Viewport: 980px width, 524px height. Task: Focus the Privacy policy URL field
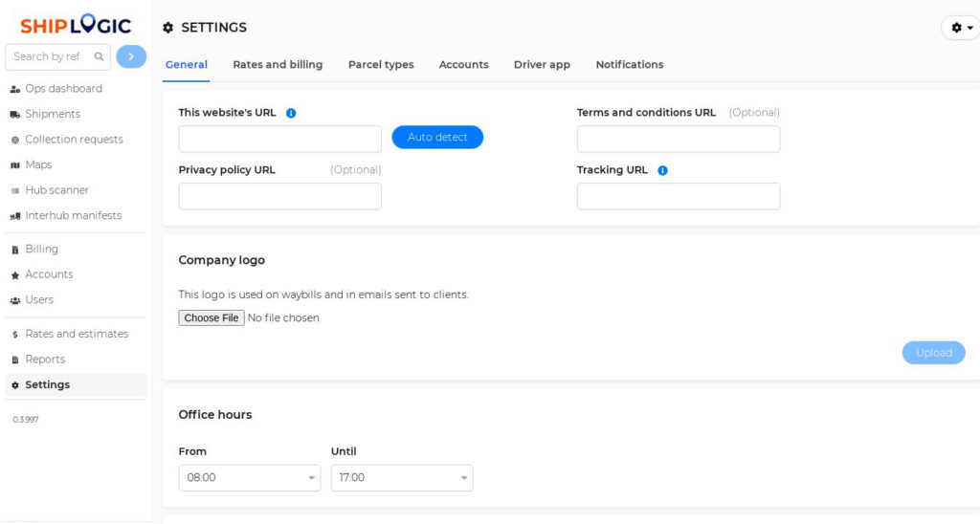tap(280, 196)
